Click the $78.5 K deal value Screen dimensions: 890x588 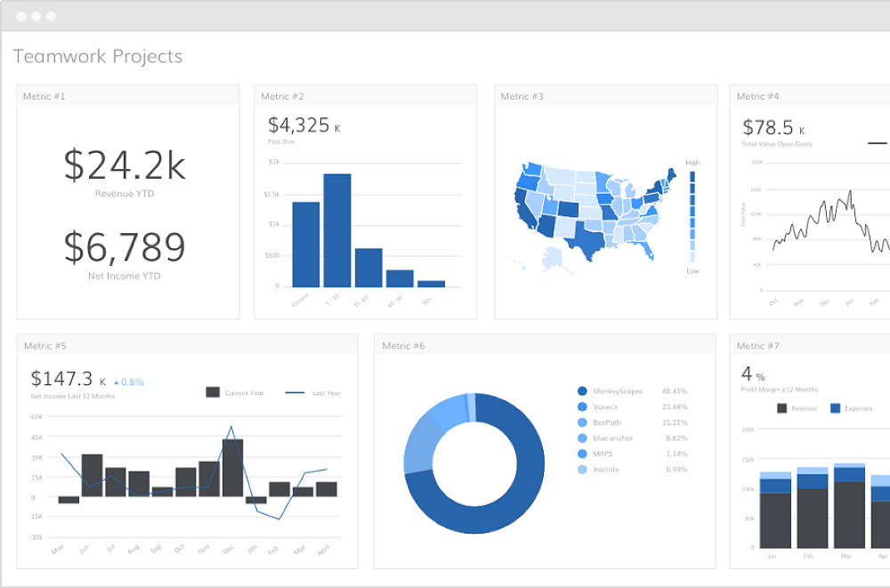773,127
